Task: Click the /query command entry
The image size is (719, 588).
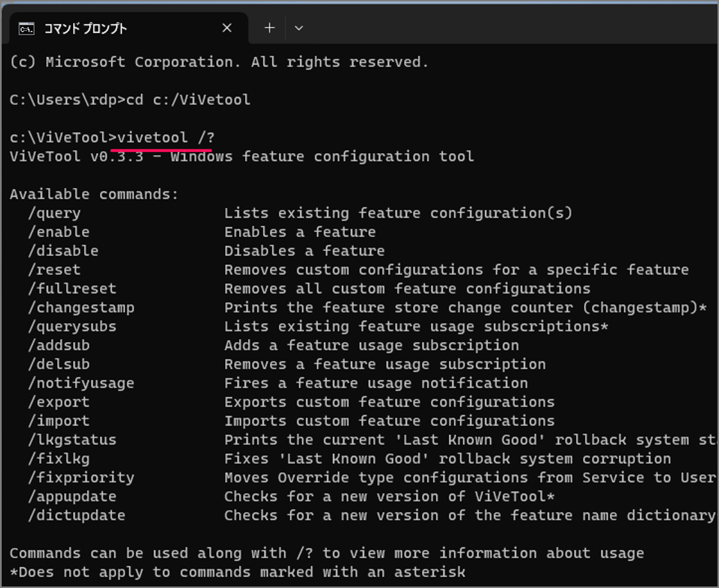Action: tap(55, 213)
